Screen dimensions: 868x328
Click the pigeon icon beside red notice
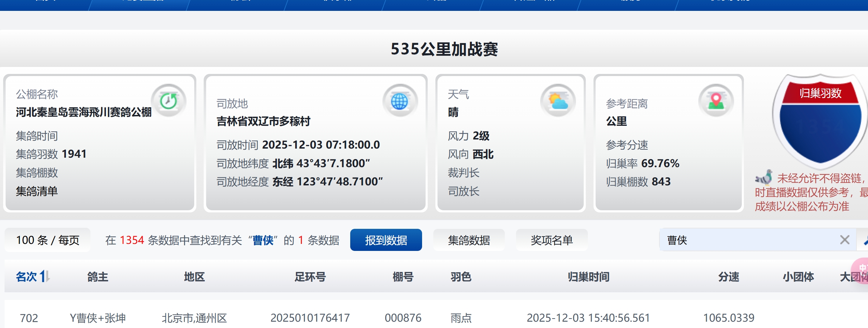764,178
